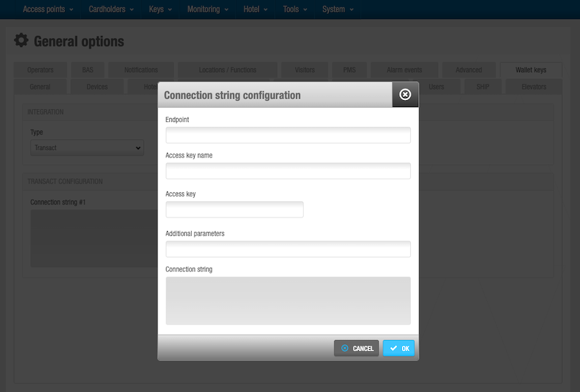Open the Elevators tab
Screen dimensions: 580x392
pyautogui.click(x=534, y=87)
